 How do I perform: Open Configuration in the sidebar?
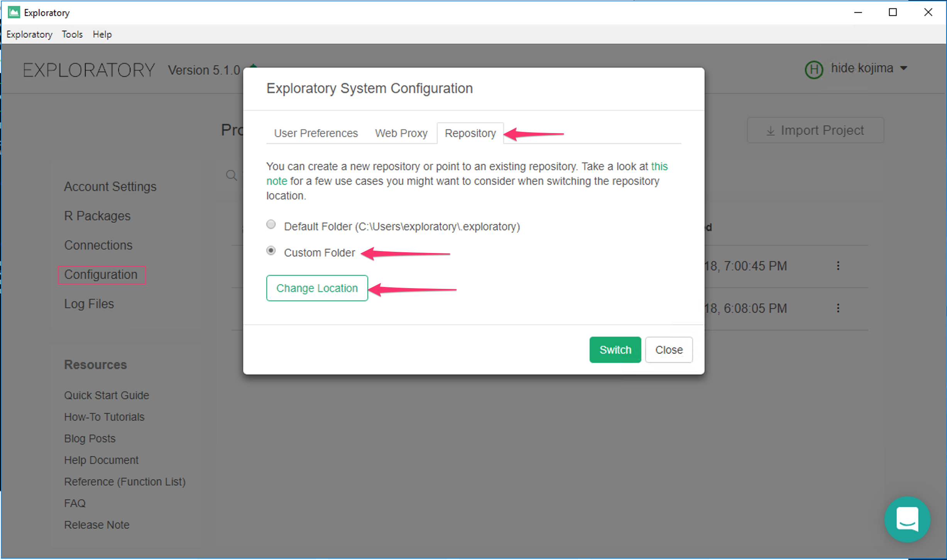click(101, 275)
